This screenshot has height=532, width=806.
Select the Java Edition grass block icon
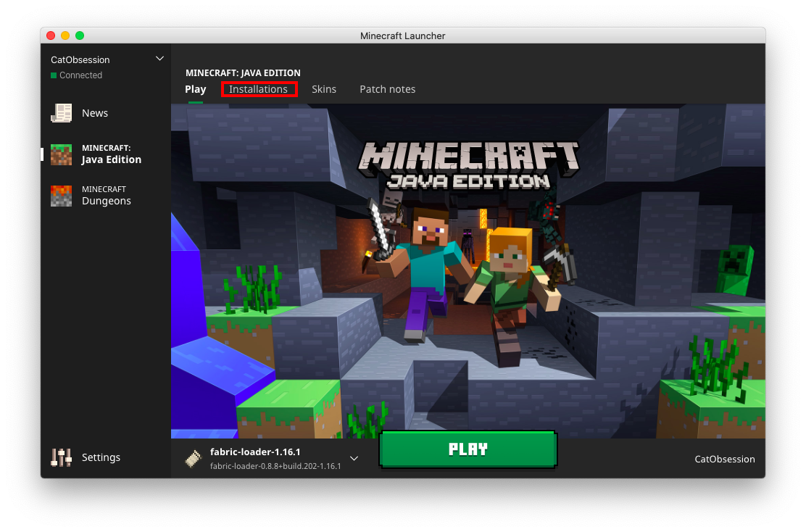pyautogui.click(x=62, y=154)
